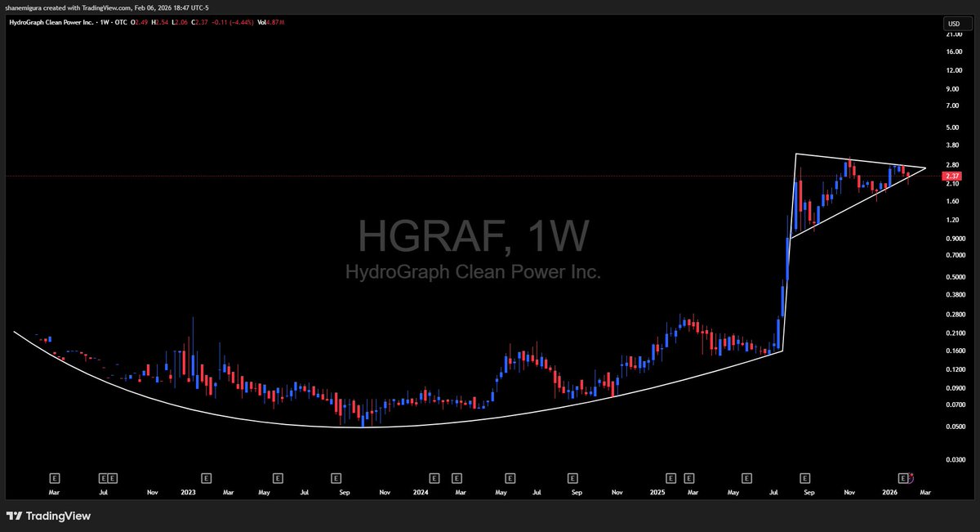Click the 0.5000 price axis label

954,277
